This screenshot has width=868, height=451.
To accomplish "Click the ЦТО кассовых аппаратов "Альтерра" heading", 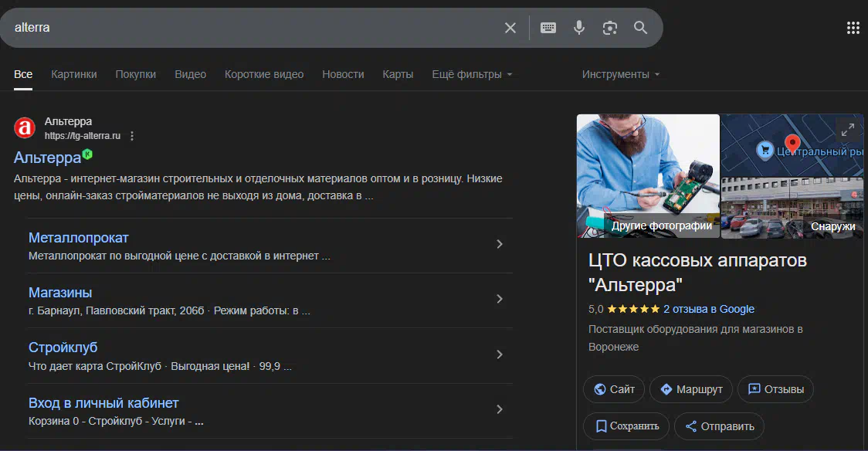I will [x=697, y=273].
